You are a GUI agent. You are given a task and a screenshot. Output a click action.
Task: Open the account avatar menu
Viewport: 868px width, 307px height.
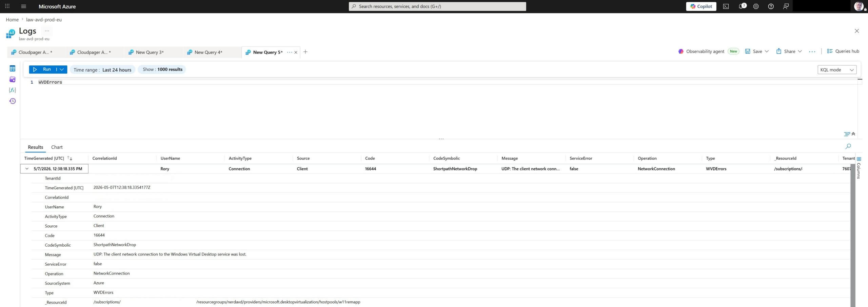[x=858, y=6]
